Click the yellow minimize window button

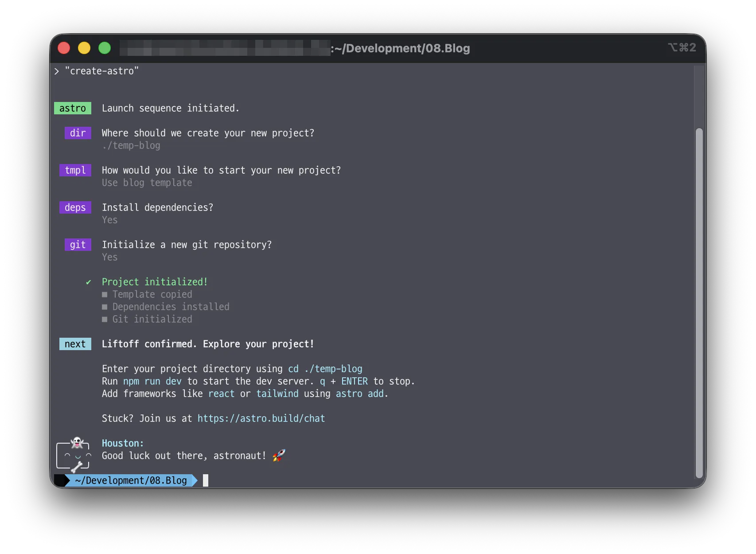point(84,48)
